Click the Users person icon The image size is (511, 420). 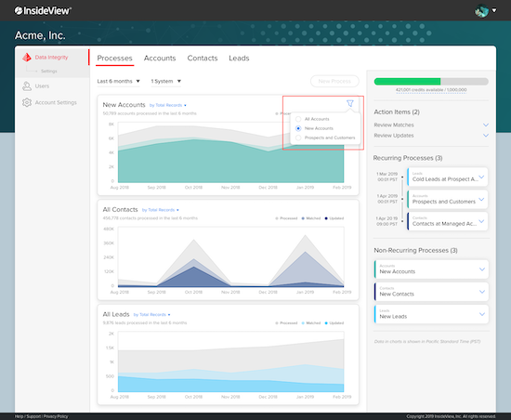27,86
